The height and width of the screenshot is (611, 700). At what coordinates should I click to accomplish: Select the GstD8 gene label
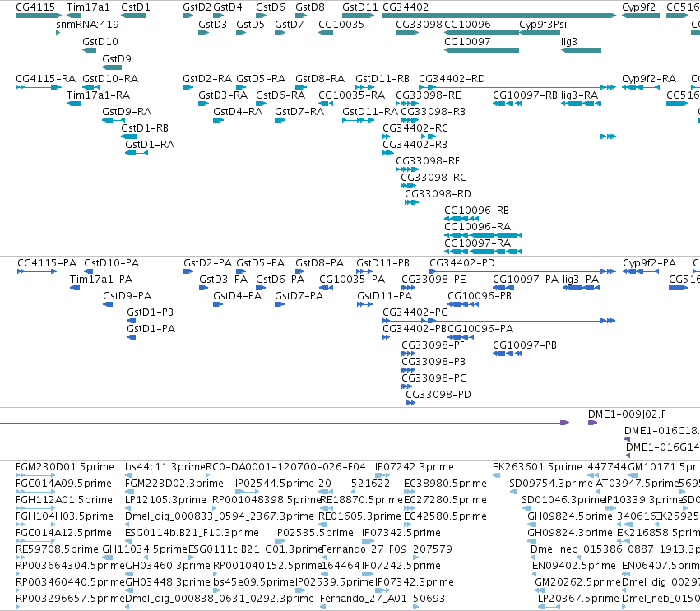(x=310, y=7)
